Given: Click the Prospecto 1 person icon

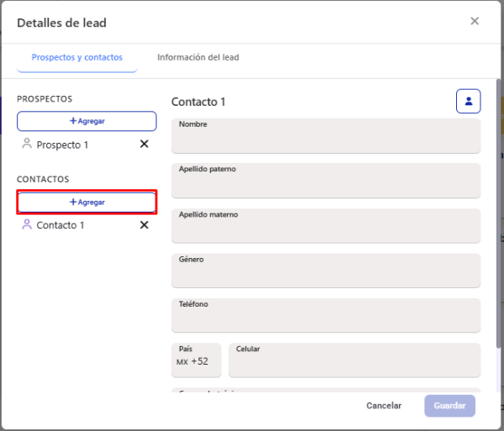Looking at the screenshot, I should click(x=27, y=144).
